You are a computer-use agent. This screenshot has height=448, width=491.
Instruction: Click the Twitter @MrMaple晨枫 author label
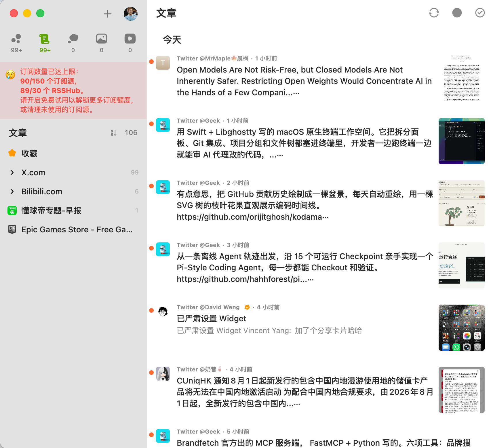(x=213, y=58)
